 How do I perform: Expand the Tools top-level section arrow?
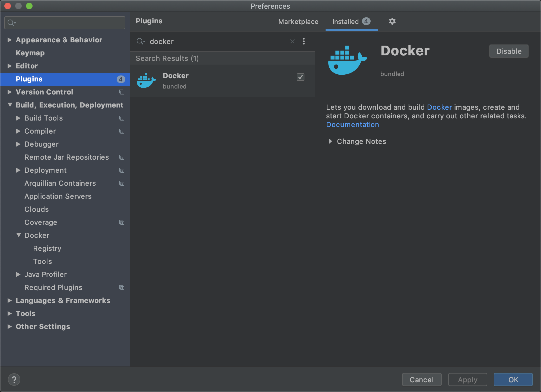click(9, 314)
